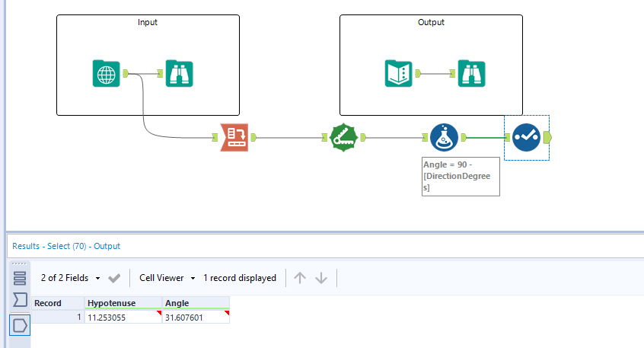This screenshot has width=644, height=348.
Task: Click the up arrow to go to previous record
Action: point(300,278)
